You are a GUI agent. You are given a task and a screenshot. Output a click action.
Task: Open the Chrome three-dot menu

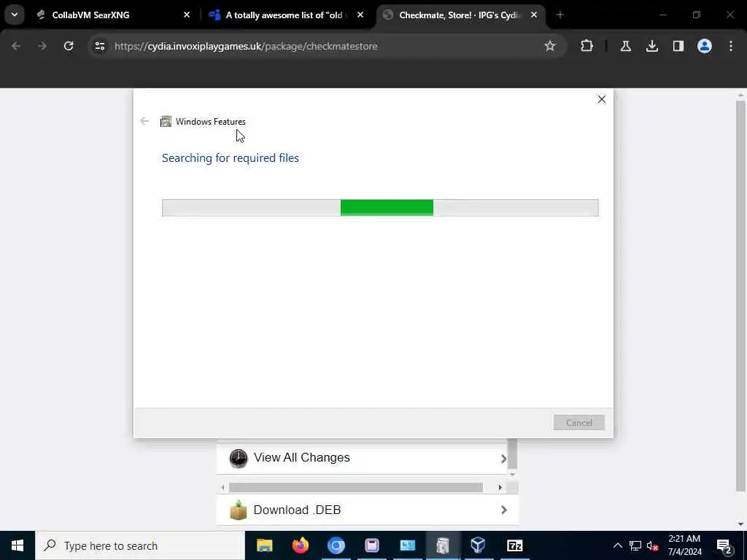[x=730, y=46]
